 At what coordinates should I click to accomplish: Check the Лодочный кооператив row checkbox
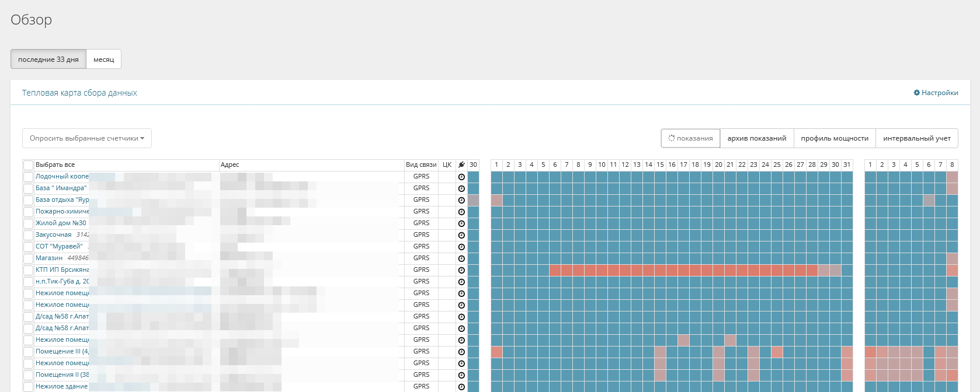(x=28, y=177)
